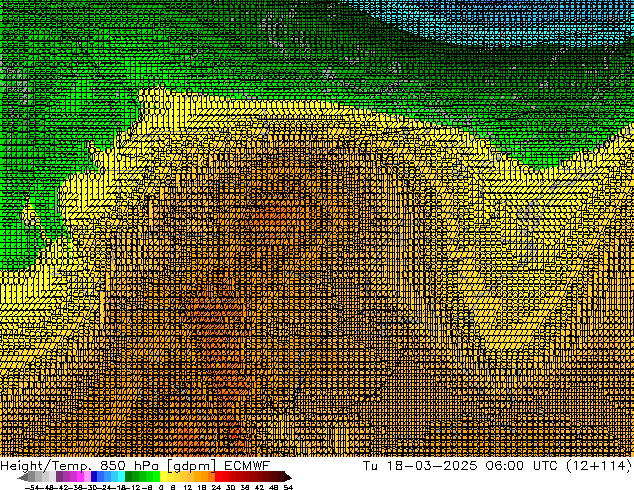Image resolution: width=634 pixels, height=490 pixels.
Task: Pick the bright yellow legend swatch above 0
Action: click(163, 476)
